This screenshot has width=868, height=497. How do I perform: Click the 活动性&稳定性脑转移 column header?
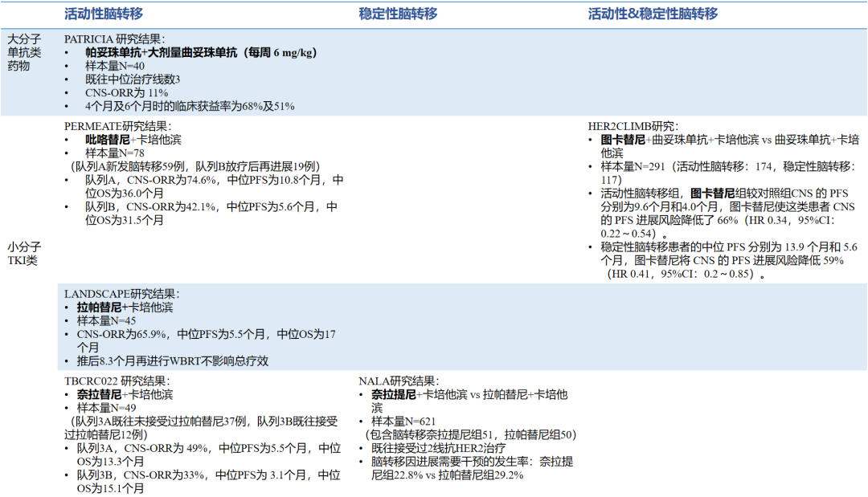pyautogui.click(x=653, y=14)
